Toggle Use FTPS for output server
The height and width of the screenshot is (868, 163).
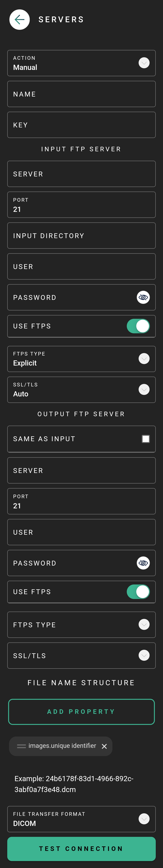(138, 592)
